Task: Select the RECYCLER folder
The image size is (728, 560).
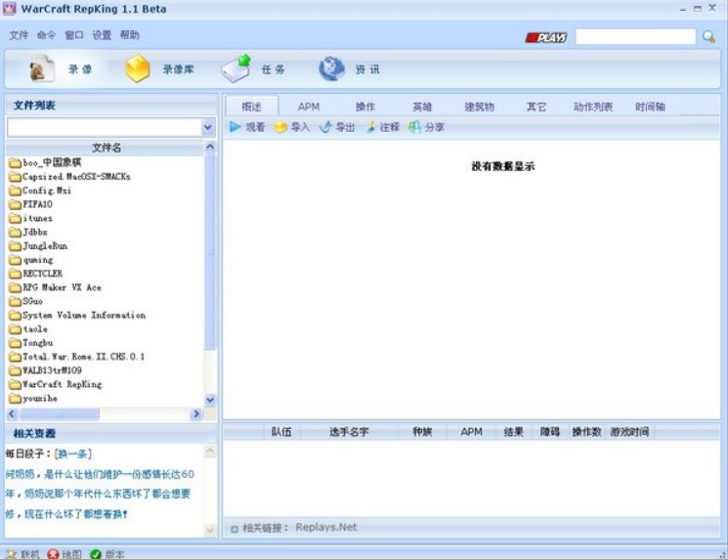Action: [35, 274]
